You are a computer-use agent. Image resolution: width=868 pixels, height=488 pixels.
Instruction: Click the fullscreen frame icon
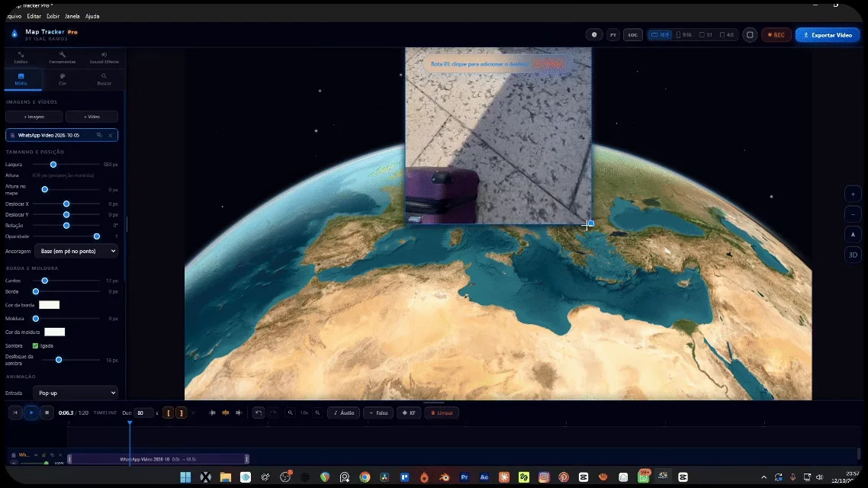[x=750, y=35]
